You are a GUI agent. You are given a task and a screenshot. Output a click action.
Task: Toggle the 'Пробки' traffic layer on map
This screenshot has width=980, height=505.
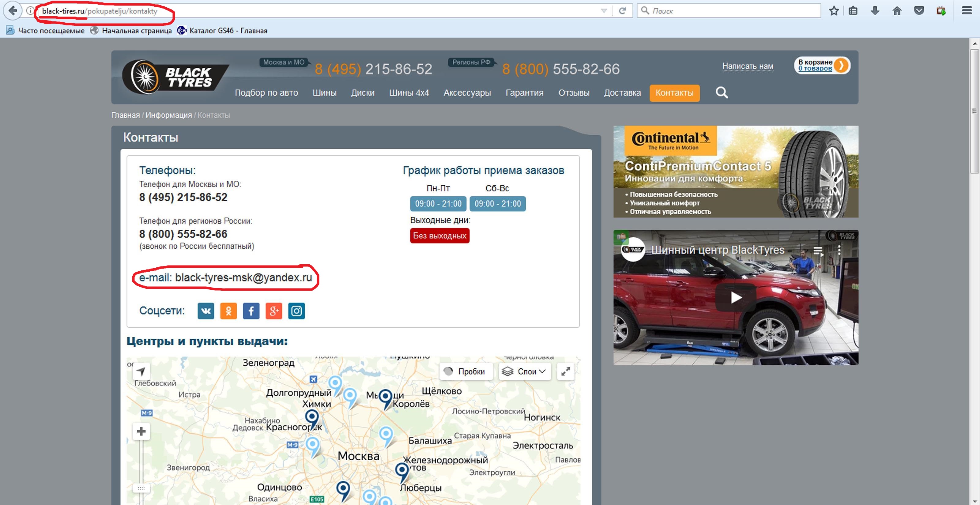(466, 371)
